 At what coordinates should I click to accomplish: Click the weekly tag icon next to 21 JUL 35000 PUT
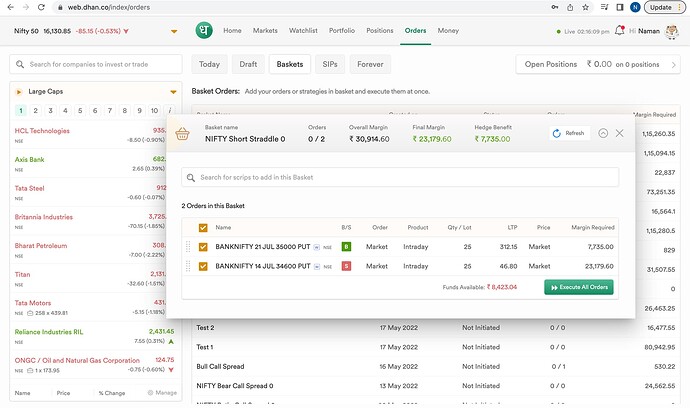pos(316,247)
